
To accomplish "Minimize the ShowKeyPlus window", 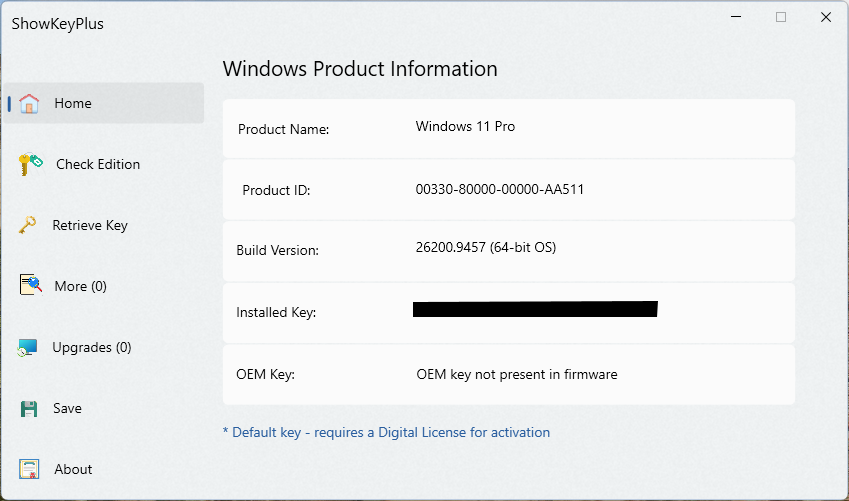I will click(x=736, y=17).
